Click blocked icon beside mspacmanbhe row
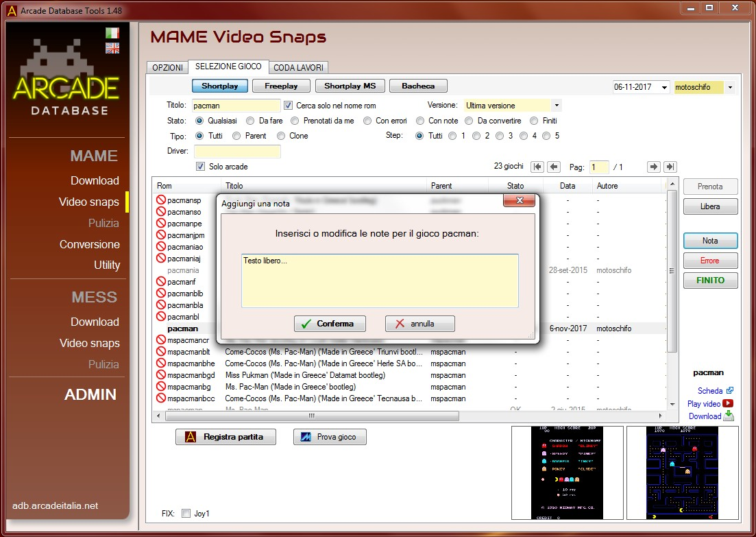This screenshot has height=537, width=756. coord(161,363)
